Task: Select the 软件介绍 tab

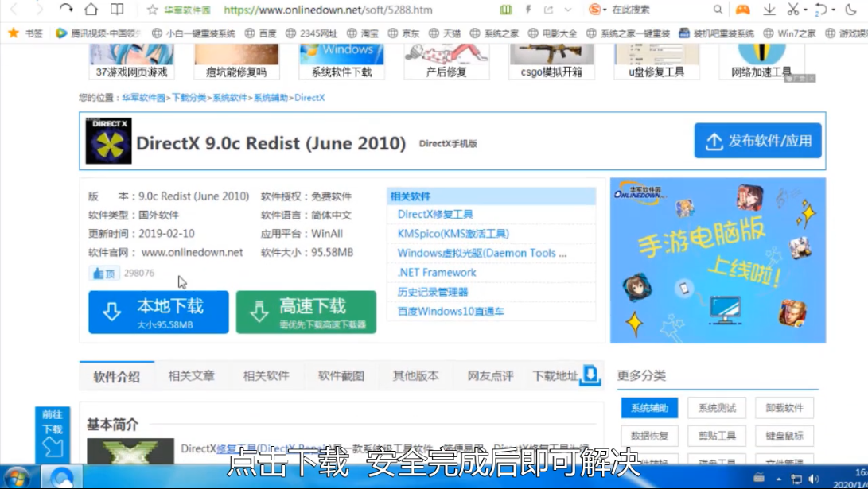Action: tap(117, 376)
